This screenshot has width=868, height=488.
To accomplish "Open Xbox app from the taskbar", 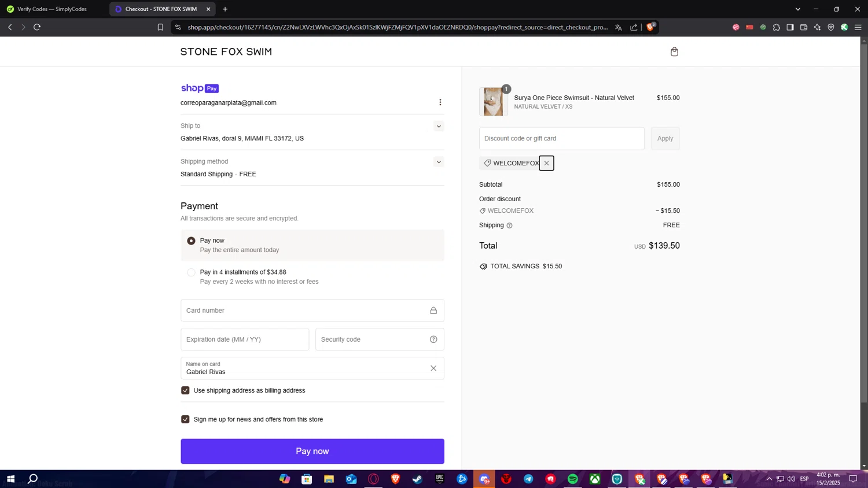I will click(595, 479).
